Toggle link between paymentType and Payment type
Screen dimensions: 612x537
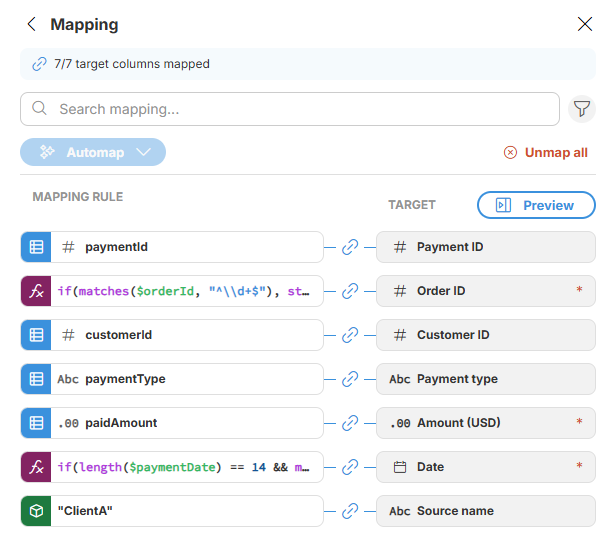pyautogui.click(x=350, y=379)
